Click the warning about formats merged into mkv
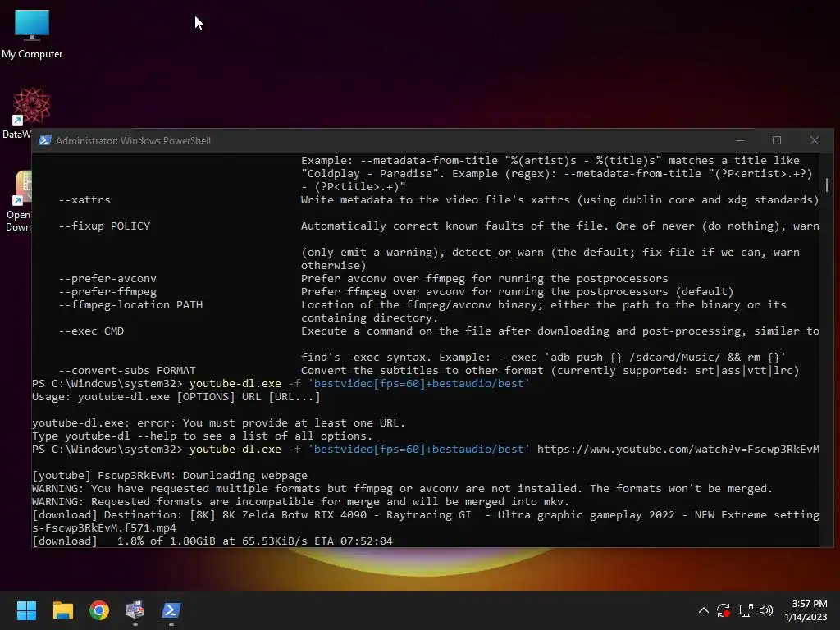Viewport: 840px width, 630px height. click(300, 502)
